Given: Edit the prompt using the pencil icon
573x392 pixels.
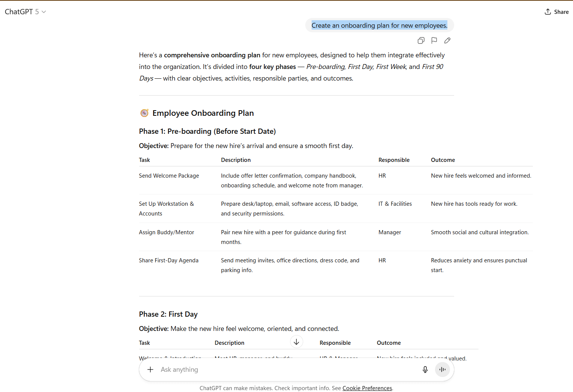Looking at the screenshot, I should 447,40.
